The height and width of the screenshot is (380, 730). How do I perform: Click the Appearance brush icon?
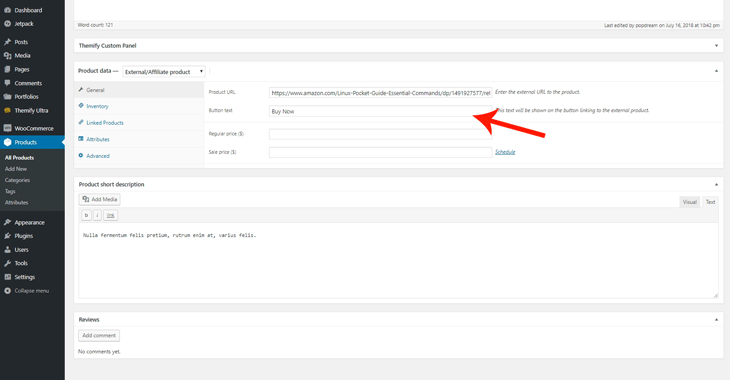[x=7, y=222]
